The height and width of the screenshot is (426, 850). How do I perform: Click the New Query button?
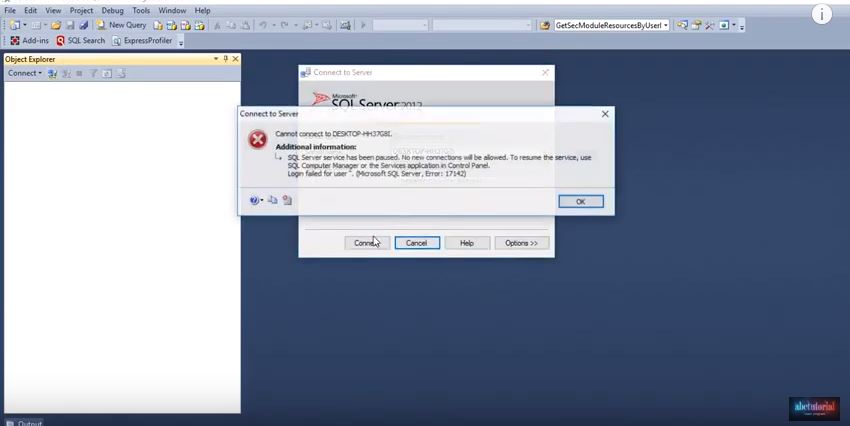(121, 25)
